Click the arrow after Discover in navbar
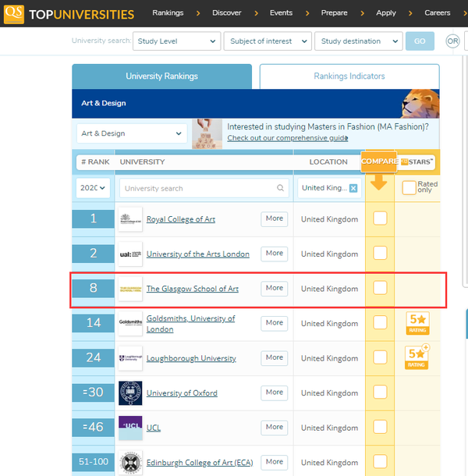This screenshot has width=468, height=476. pyautogui.click(x=256, y=13)
